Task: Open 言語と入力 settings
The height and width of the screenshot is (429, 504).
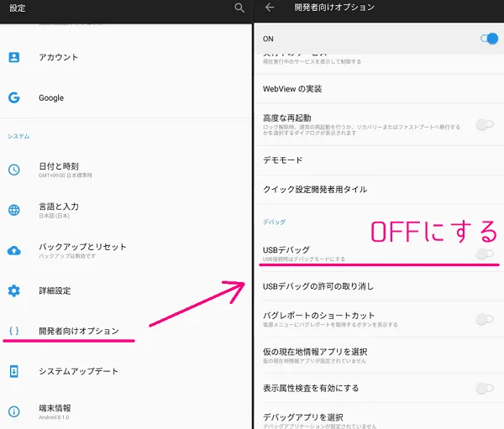Action: pos(126,210)
